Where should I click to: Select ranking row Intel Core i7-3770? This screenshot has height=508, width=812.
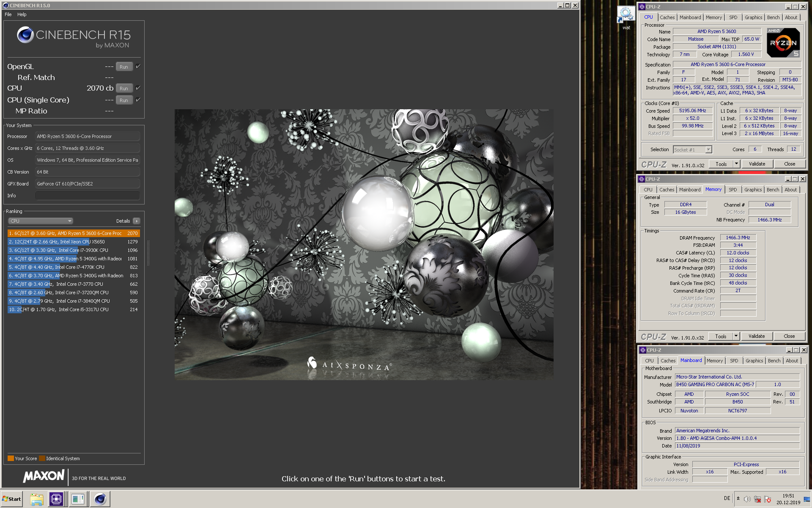pos(74,284)
